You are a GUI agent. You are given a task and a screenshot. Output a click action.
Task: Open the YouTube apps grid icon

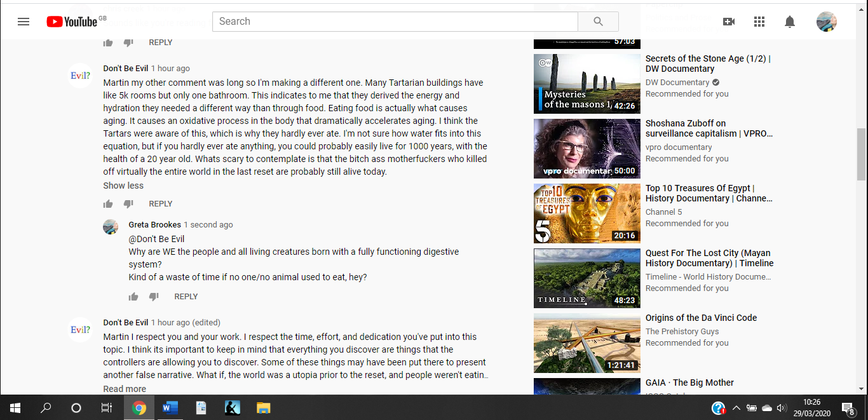(759, 22)
